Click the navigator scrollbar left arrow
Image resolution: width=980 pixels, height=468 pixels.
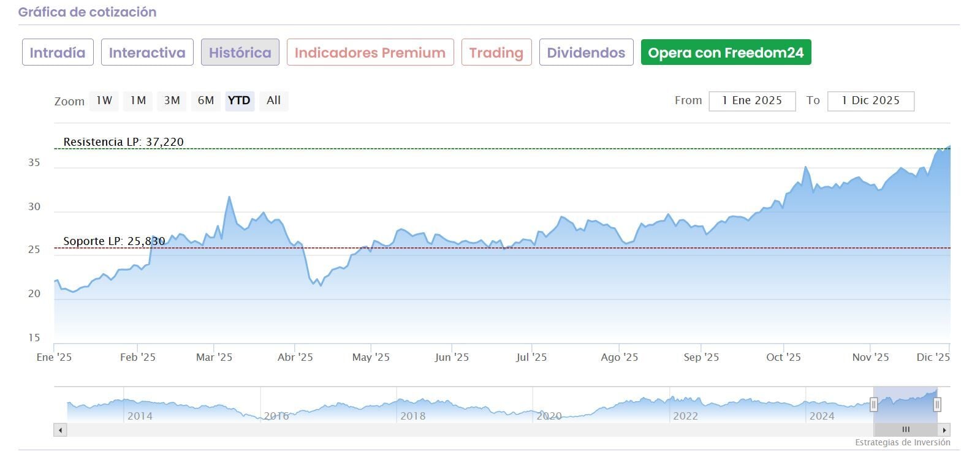click(60, 430)
